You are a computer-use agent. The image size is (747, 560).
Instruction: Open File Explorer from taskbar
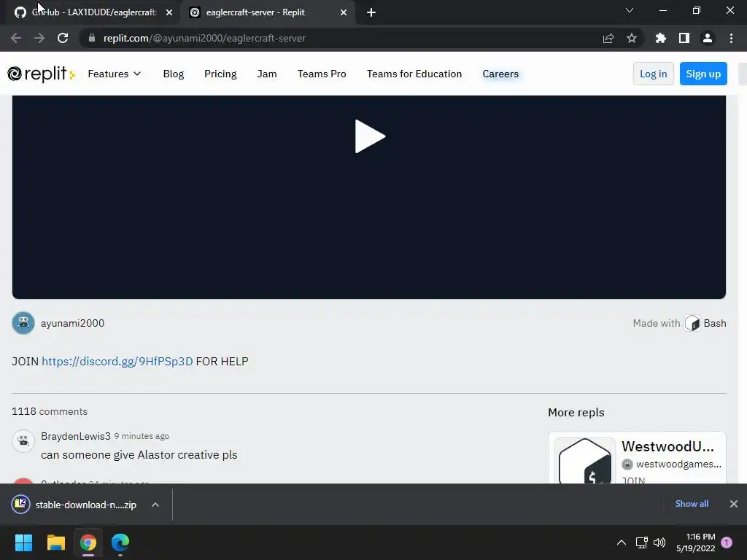pyautogui.click(x=55, y=542)
